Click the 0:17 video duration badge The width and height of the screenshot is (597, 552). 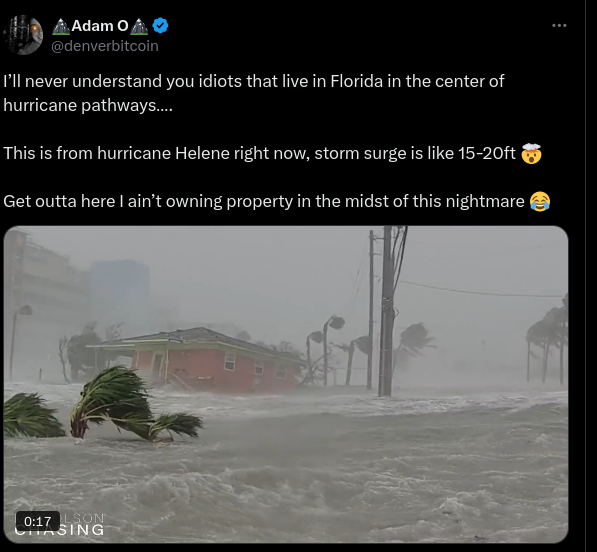tap(37, 521)
